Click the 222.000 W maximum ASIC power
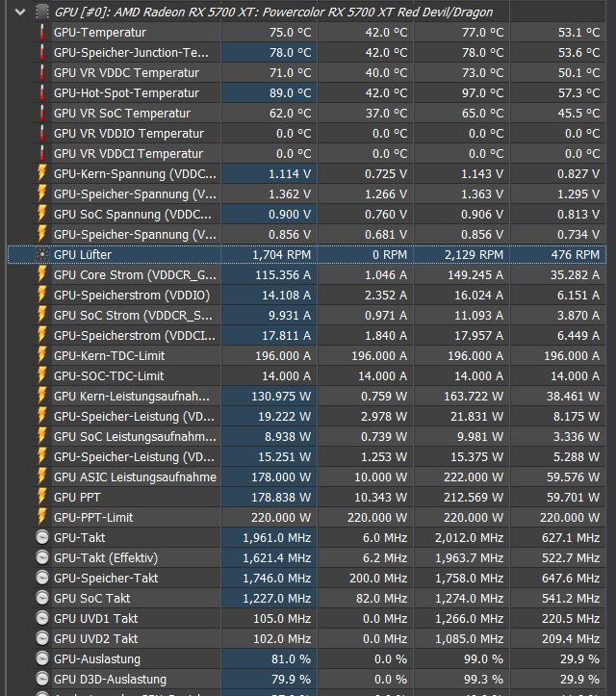Screen dimensions: 616x696 pyautogui.click(x=474, y=477)
